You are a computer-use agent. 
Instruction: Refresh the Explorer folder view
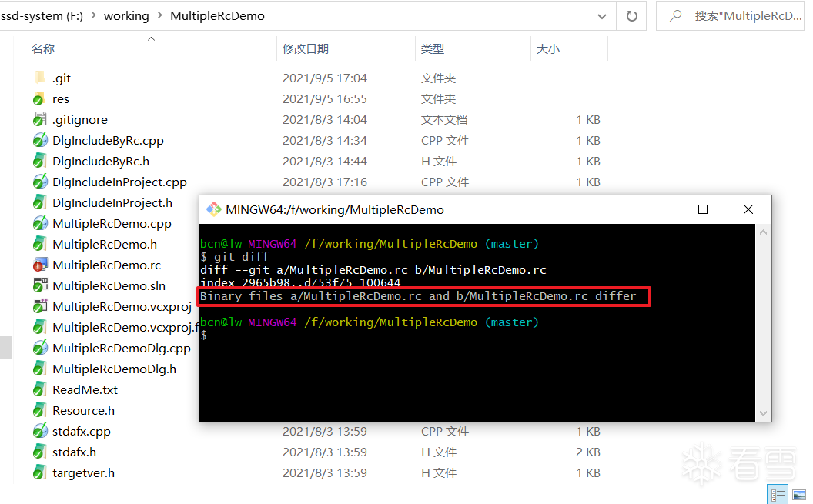[631, 16]
